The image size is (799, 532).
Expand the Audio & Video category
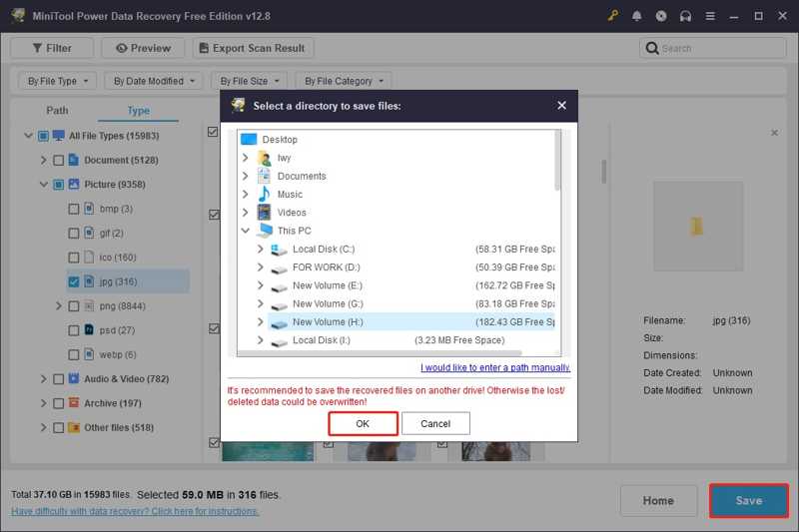[x=43, y=378]
